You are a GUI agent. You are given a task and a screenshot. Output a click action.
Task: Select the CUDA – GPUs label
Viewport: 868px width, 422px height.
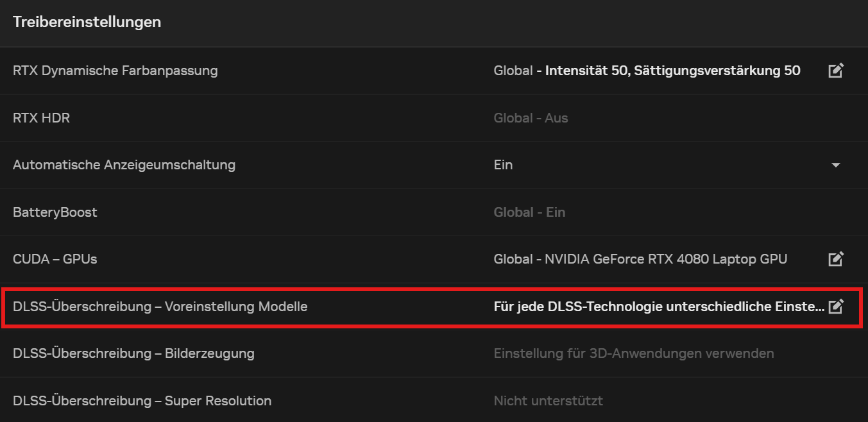click(55, 259)
